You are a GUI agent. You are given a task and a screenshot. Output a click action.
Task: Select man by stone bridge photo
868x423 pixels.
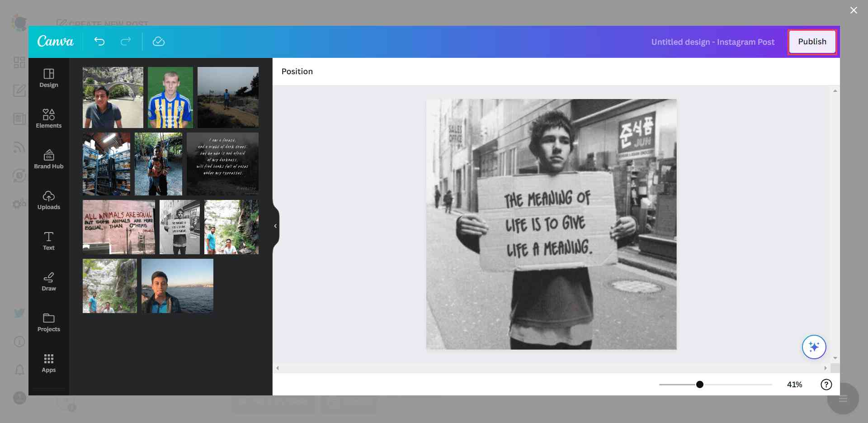[113, 97]
